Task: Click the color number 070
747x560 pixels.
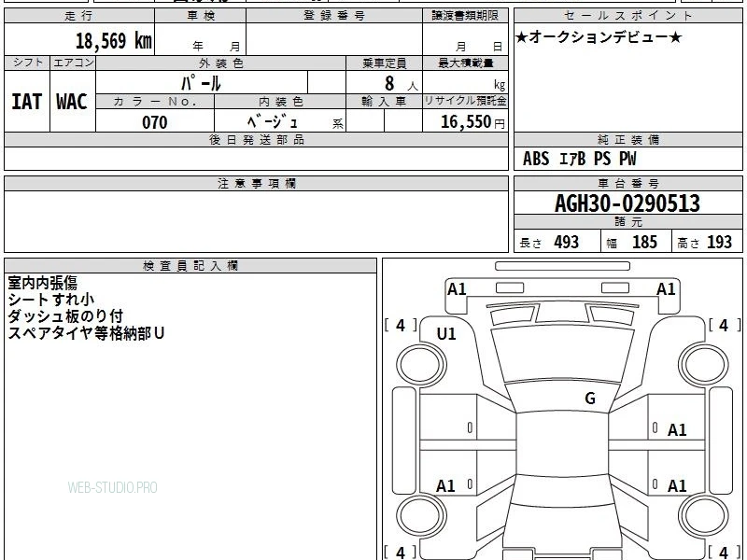Action: click(155, 122)
